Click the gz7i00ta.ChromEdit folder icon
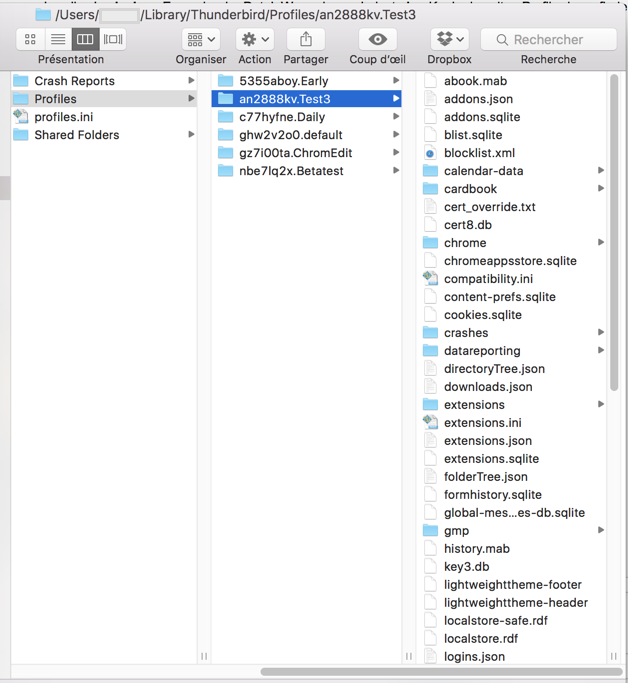 coord(225,152)
